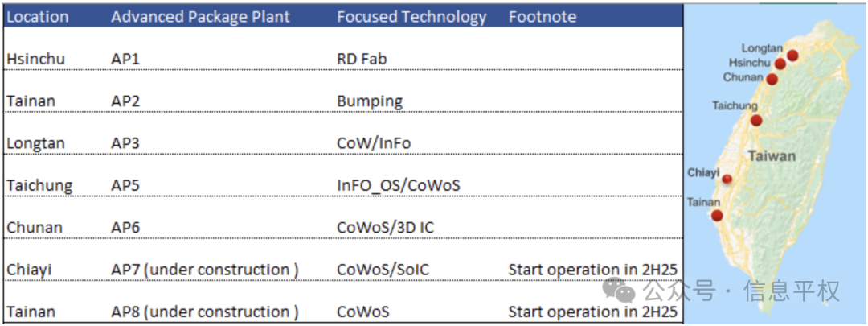Screen dimensions: 868x326
Task: Click the AP1 plant cell
Action: click(125, 59)
